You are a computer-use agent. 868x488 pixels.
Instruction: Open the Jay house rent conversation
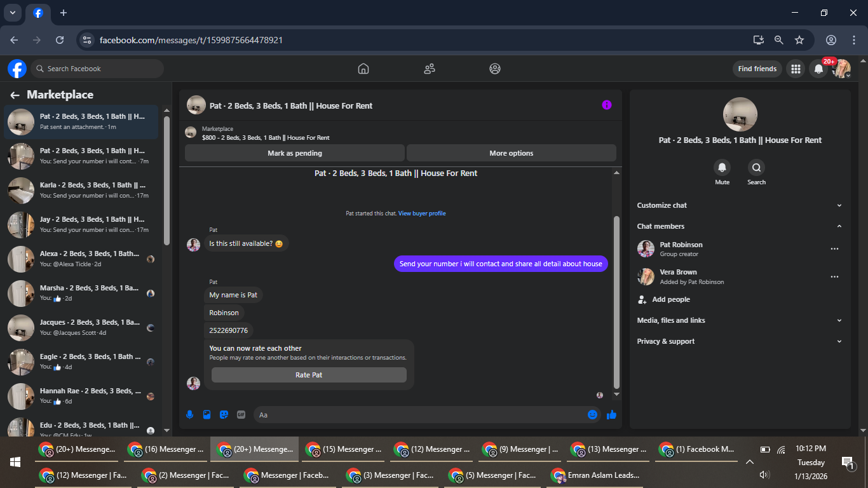click(81, 224)
